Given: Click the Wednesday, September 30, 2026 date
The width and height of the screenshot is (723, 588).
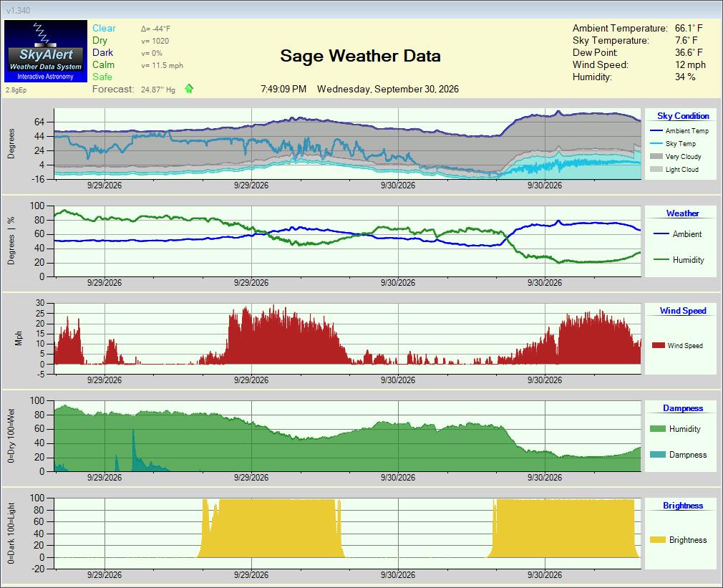Looking at the screenshot, I should pos(388,89).
